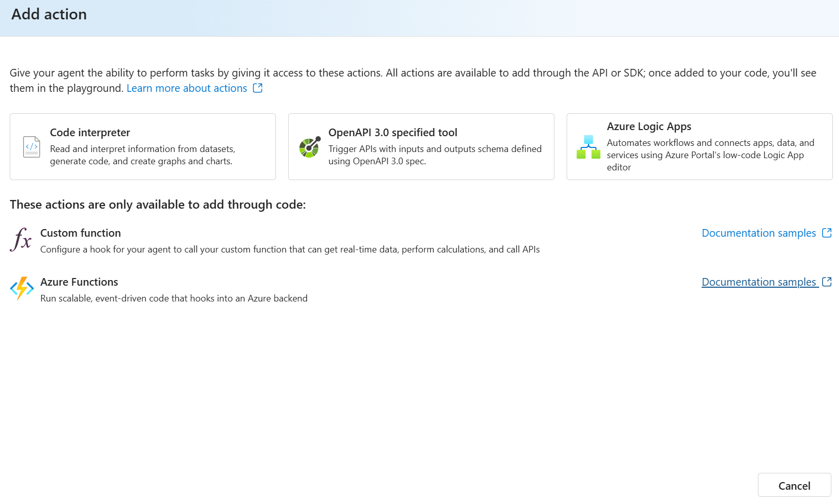Click external link icon beside Learn more
839x504 pixels.
(x=258, y=88)
